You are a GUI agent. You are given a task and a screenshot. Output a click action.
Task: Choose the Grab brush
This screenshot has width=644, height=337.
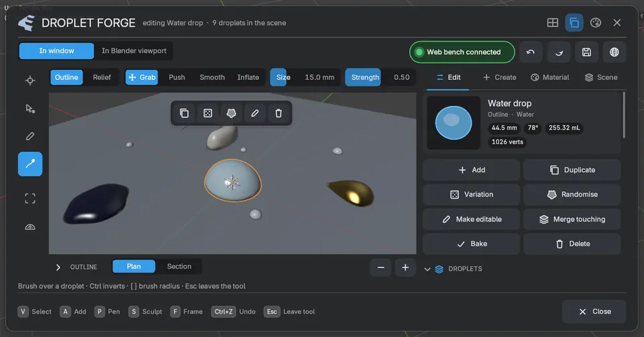[142, 77]
